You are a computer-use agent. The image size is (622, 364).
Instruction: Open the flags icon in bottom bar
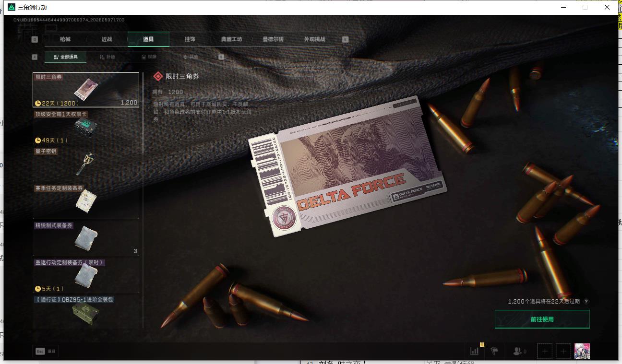click(494, 352)
